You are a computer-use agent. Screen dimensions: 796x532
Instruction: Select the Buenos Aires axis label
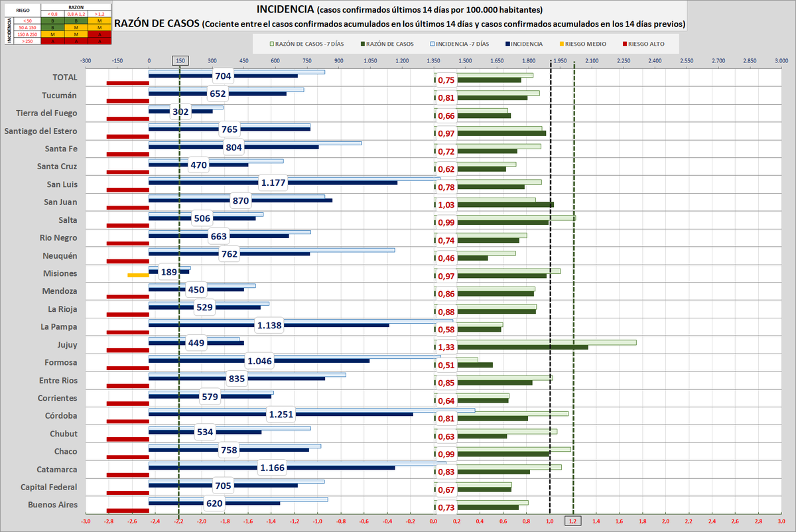(x=52, y=505)
